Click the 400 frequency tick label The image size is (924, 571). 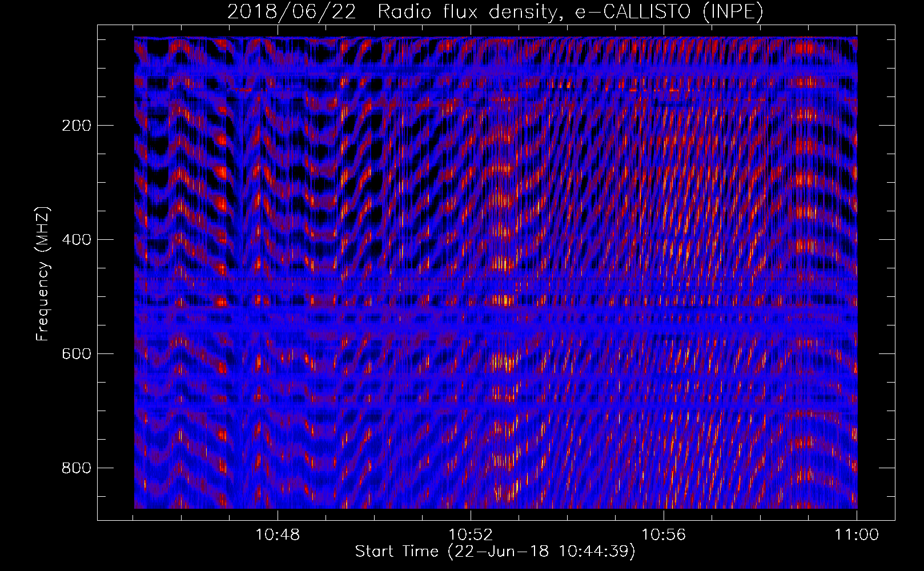click(77, 240)
